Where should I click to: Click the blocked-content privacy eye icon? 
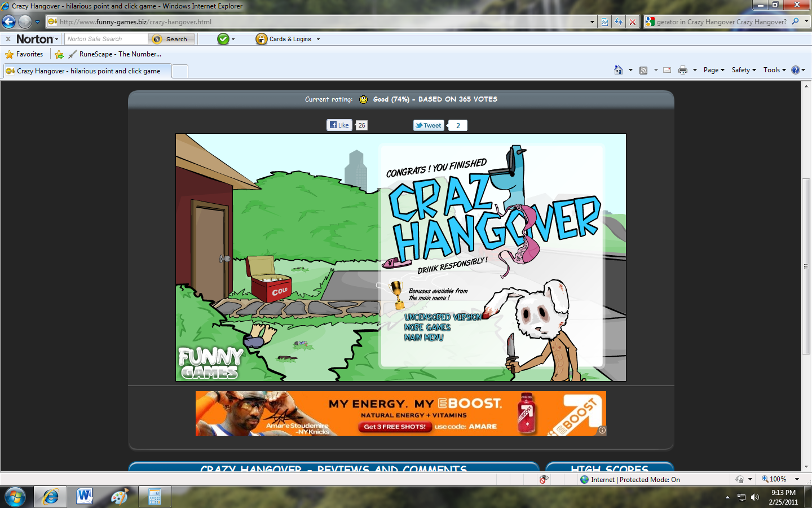[x=544, y=480]
